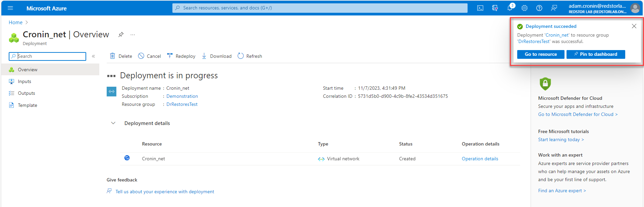Open the DrRestoresTest resource group link
Viewport: 644px width, 207px height.
point(182,104)
